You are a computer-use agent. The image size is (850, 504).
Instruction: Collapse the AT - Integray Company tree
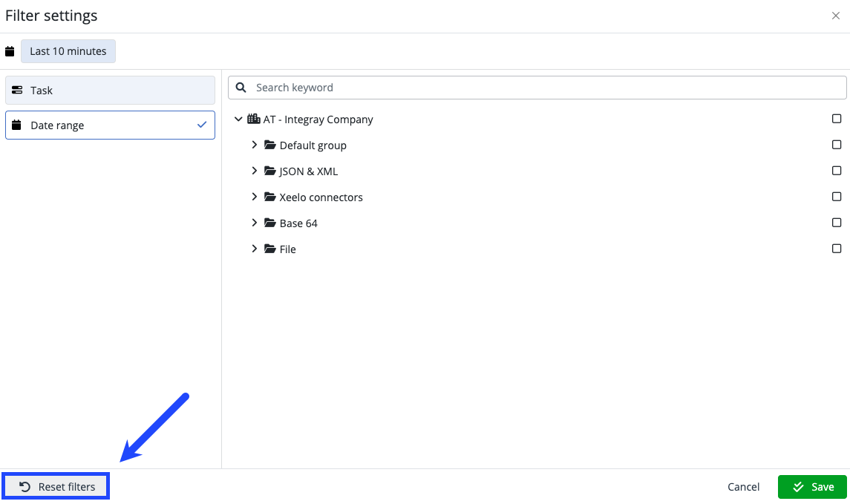238,119
